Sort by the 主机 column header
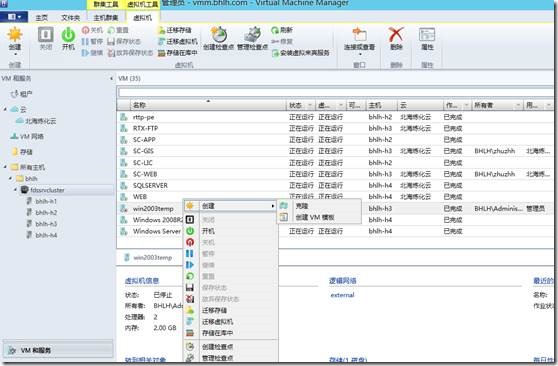Viewport: 558px width, 366px height. (381, 105)
